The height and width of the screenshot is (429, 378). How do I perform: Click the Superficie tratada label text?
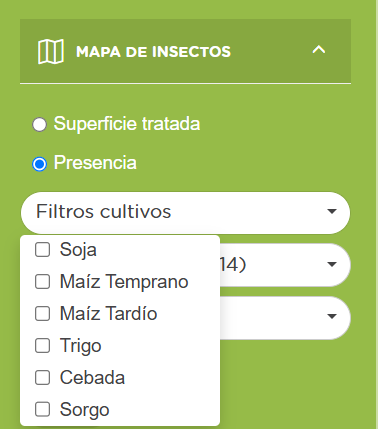click(127, 124)
